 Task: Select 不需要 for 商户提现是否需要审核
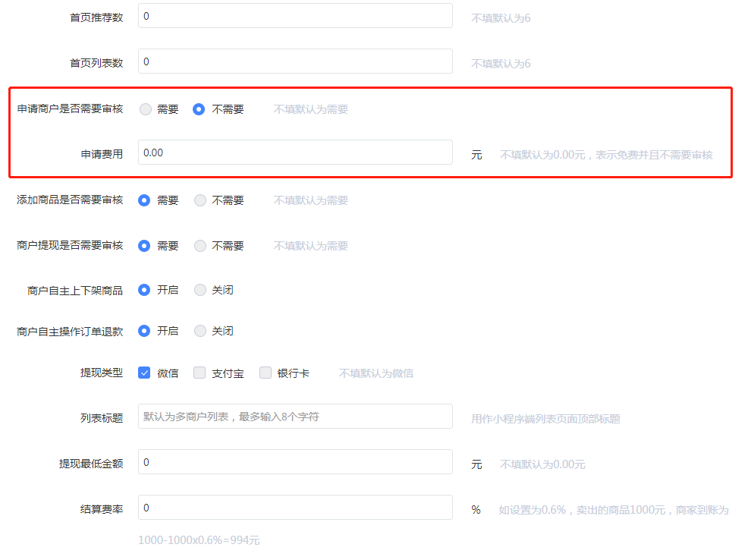[200, 246]
